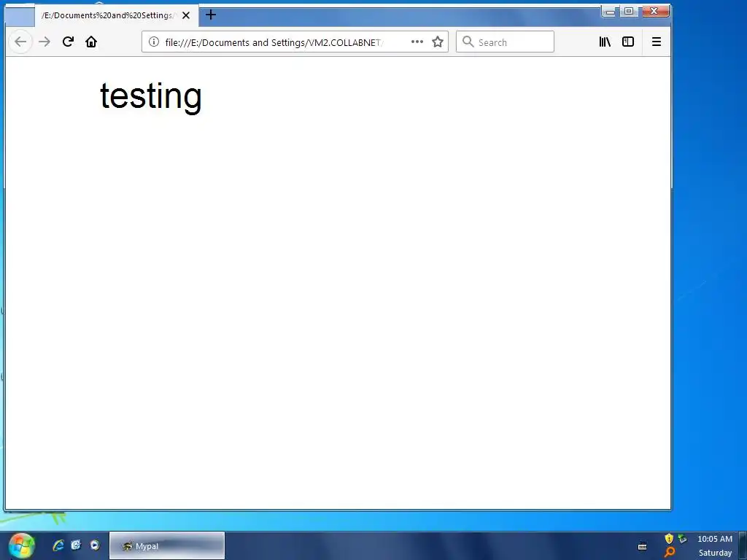Open the hamburger application menu
The height and width of the screenshot is (560, 747).
656,42
